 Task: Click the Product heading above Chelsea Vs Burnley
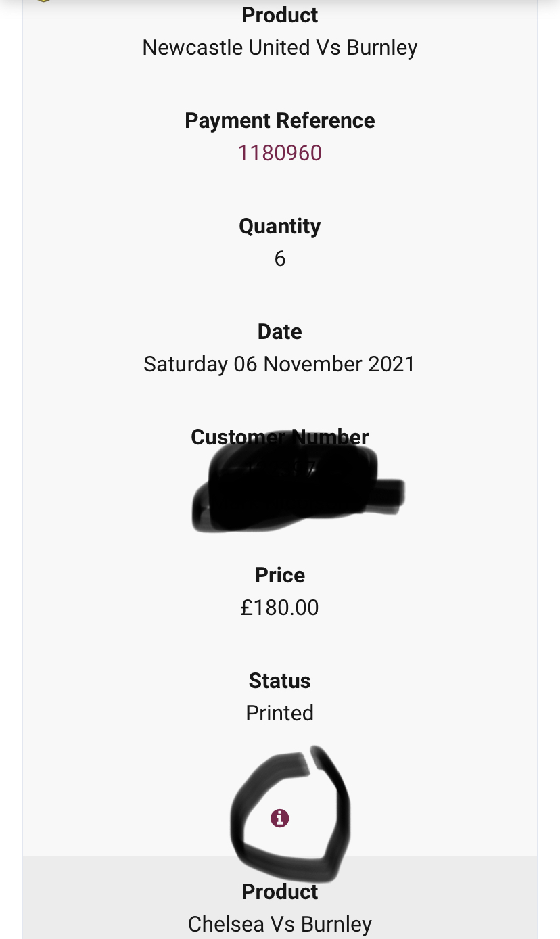(279, 892)
